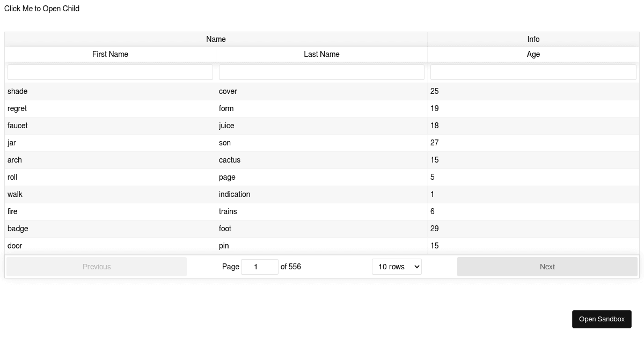644x338 pixels.
Task: Click the page number input box
Action: (x=260, y=267)
